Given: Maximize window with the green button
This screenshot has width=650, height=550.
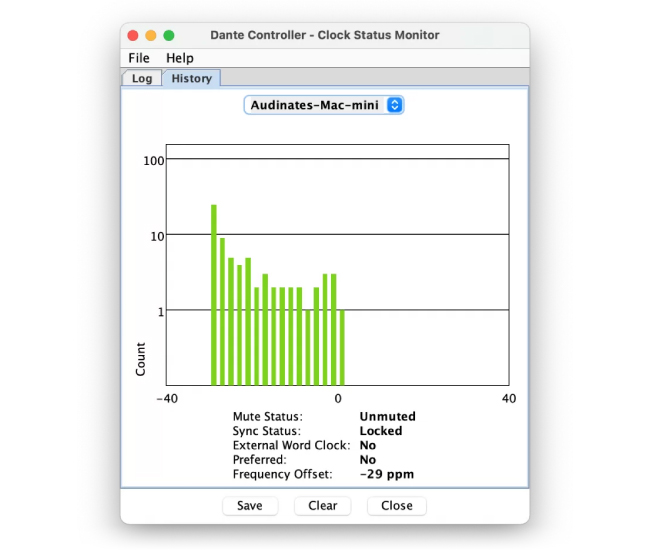Looking at the screenshot, I should (169, 35).
